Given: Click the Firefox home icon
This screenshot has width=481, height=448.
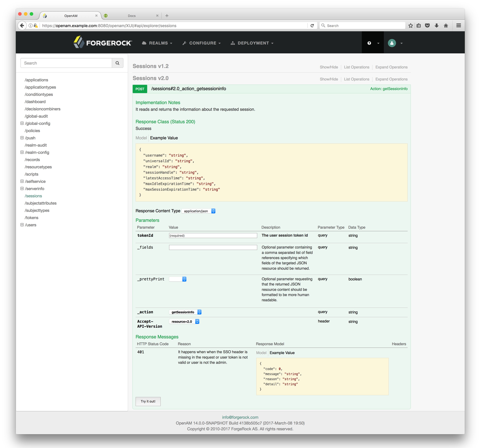Looking at the screenshot, I should pyautogui.click(x=446, y=25).
